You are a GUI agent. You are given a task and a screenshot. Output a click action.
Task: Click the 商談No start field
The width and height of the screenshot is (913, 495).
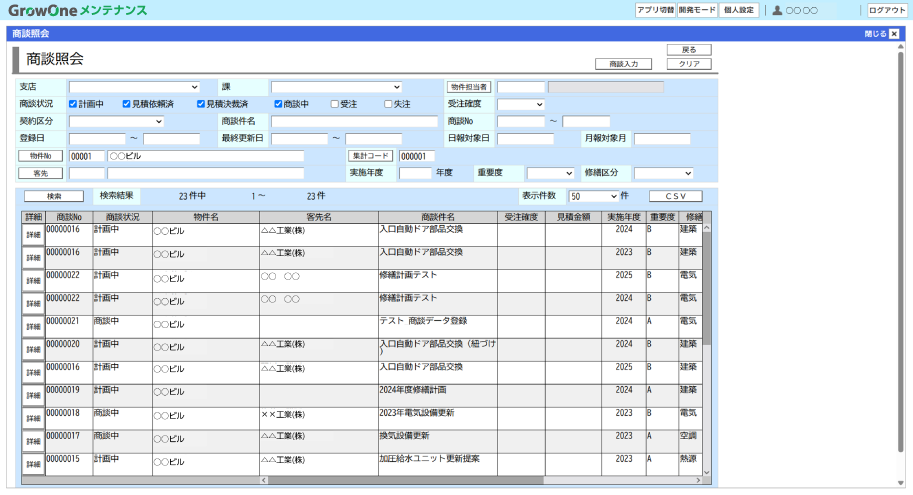click(x=521, y=122)
